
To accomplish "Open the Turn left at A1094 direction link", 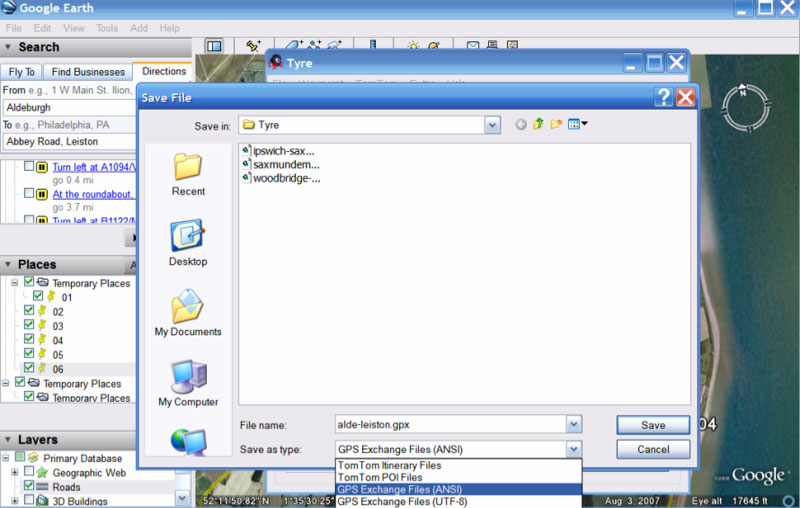I will 94,167.
